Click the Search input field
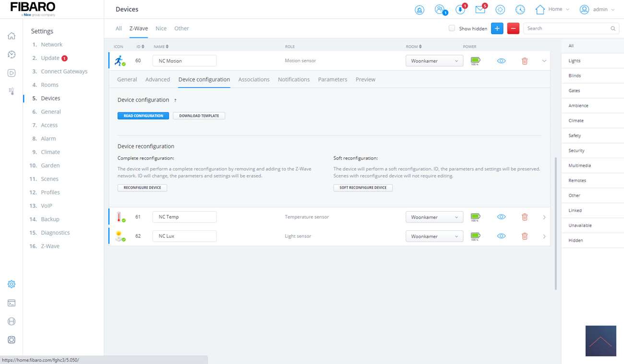 tap(566, 29)
